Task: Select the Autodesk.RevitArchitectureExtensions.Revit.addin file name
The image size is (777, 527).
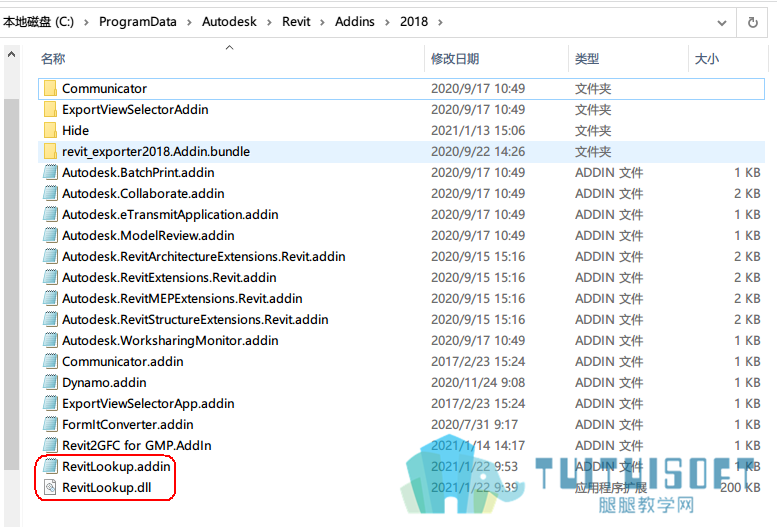Action: 204,256
